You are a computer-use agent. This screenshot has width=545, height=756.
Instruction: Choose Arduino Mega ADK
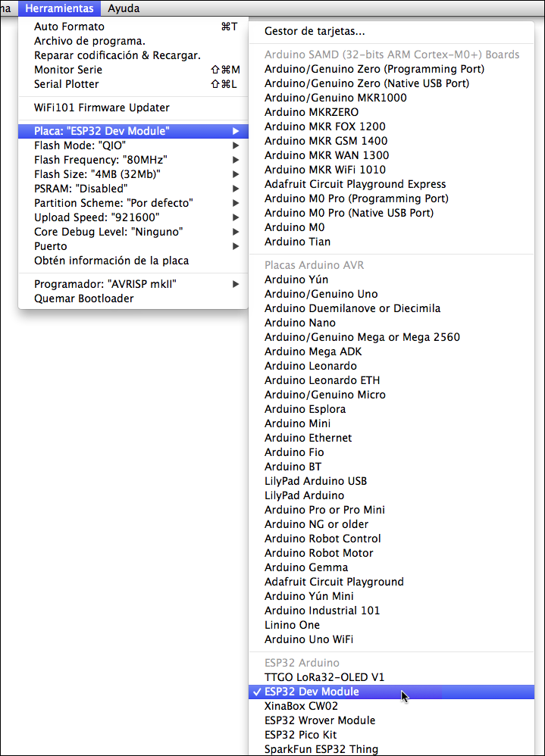(391, 352)
